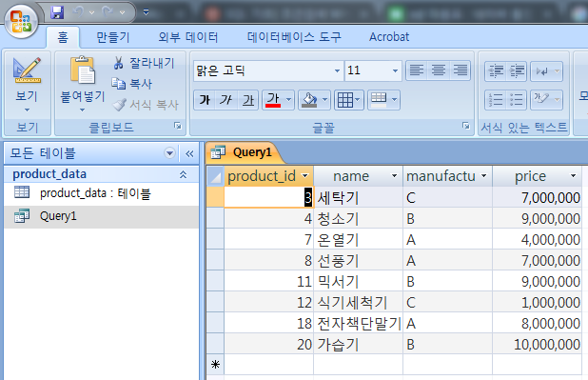This screenshot has height=380, width=588.
Task: Open font size 11 dropdown
Action: click(x=395, y=70)
